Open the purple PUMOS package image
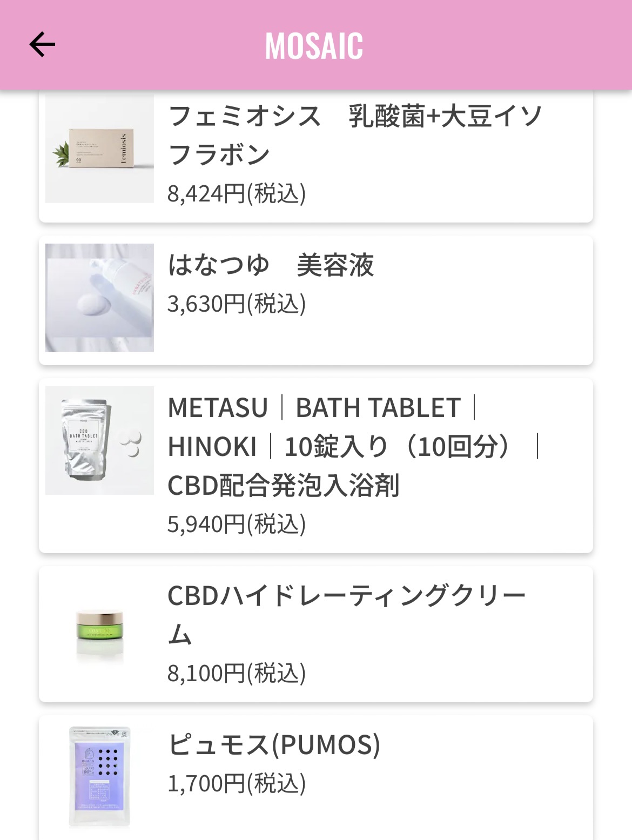632x840 pixels. 99,778
